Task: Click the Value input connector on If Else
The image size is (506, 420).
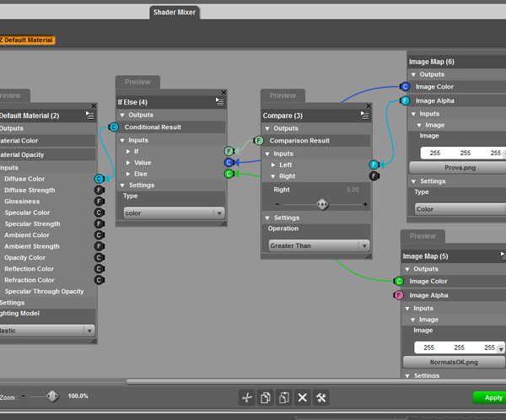Action: (229, 163)
